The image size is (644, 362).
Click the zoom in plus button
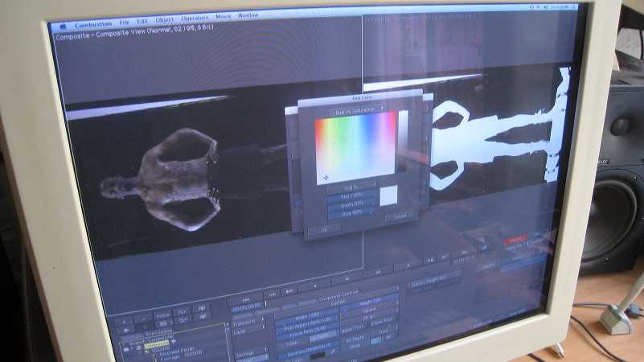(x=123, y=321)
